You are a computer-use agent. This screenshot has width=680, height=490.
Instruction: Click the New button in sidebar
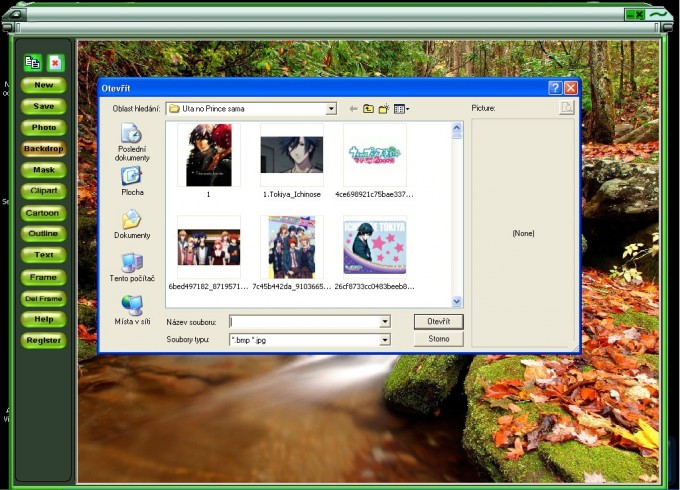44,85
